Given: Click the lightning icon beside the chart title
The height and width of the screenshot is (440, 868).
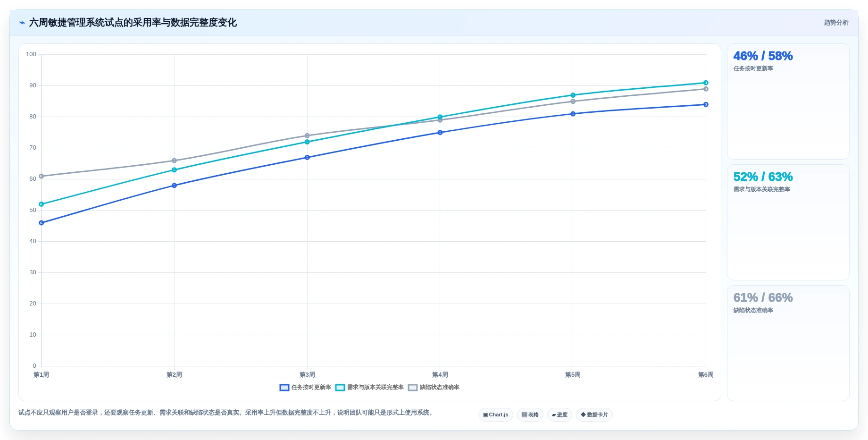Looking at the screenshot, I should [x=22, y=23].
